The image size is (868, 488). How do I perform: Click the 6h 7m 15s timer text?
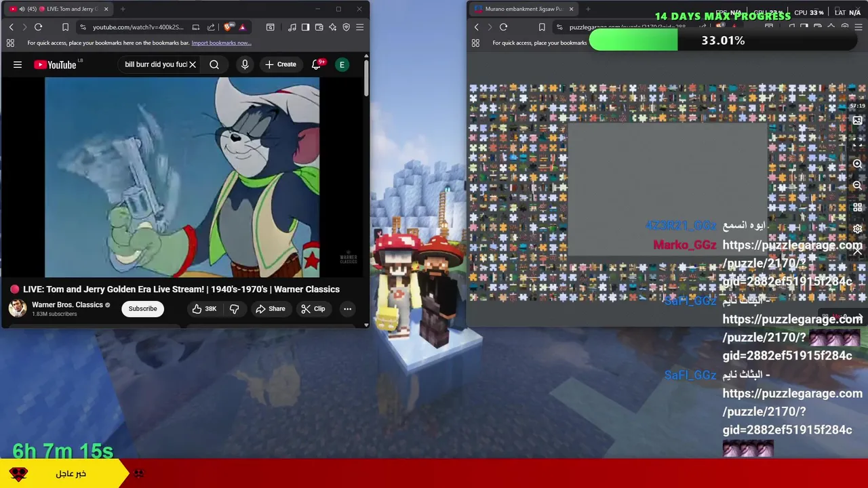pyautogui.click(x=62, y=451)
